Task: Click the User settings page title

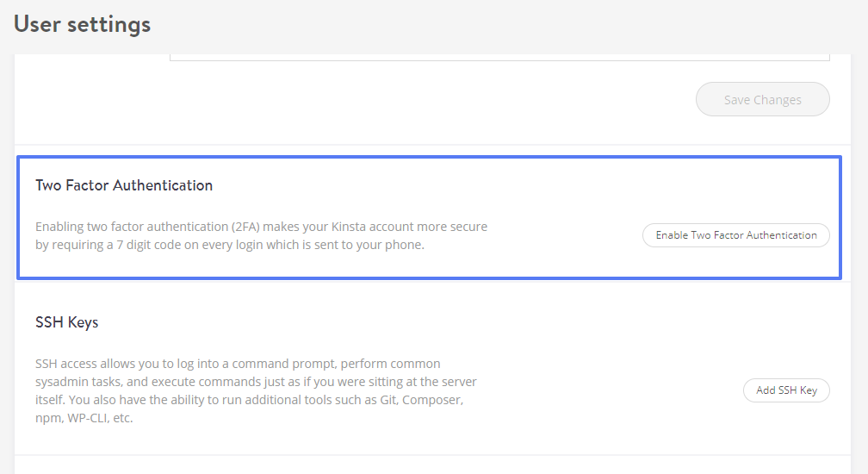Action: 82,24
